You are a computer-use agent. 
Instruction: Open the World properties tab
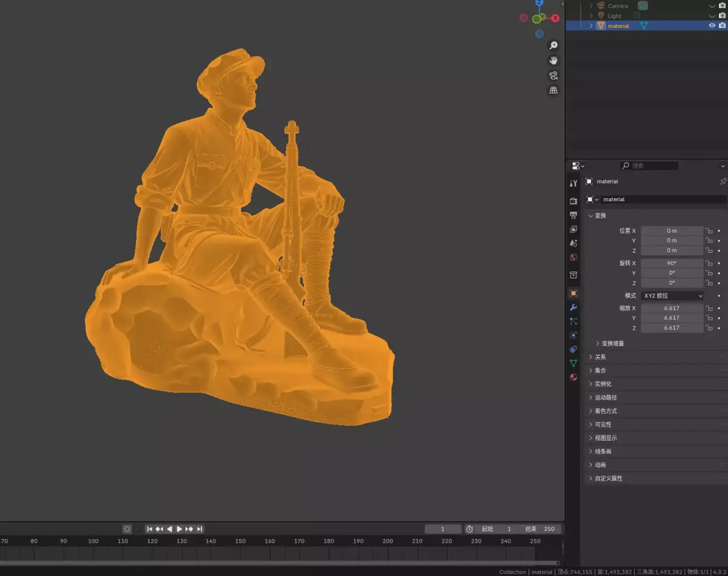573,258
